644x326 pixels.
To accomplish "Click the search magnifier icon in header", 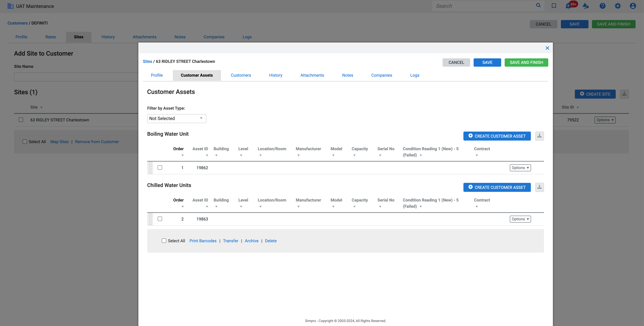I will click(538, 6).
